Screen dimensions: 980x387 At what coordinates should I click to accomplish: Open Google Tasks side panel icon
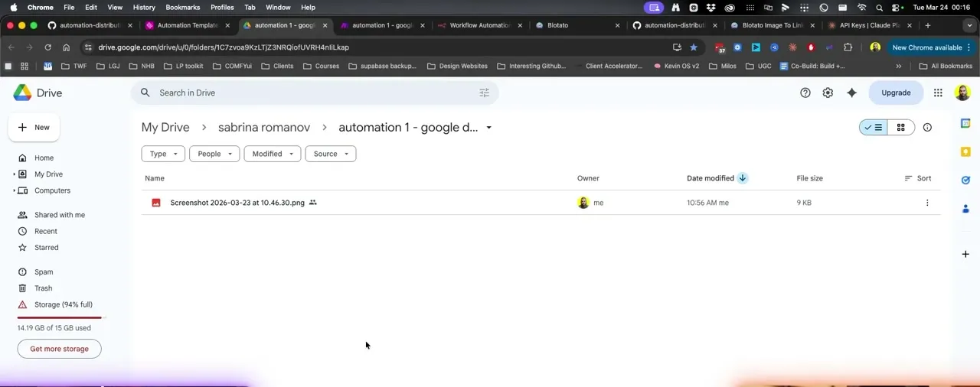[x=965, y=180]
